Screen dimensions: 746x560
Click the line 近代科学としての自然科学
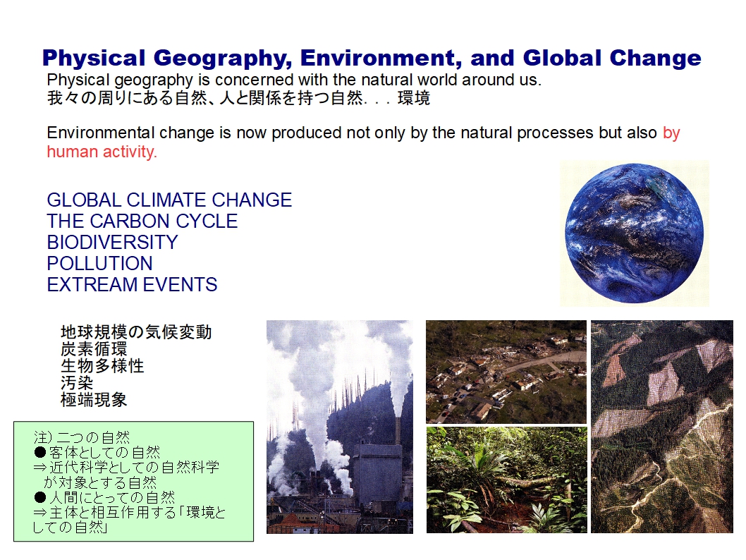pyautogui.click(x=126, y=467)
